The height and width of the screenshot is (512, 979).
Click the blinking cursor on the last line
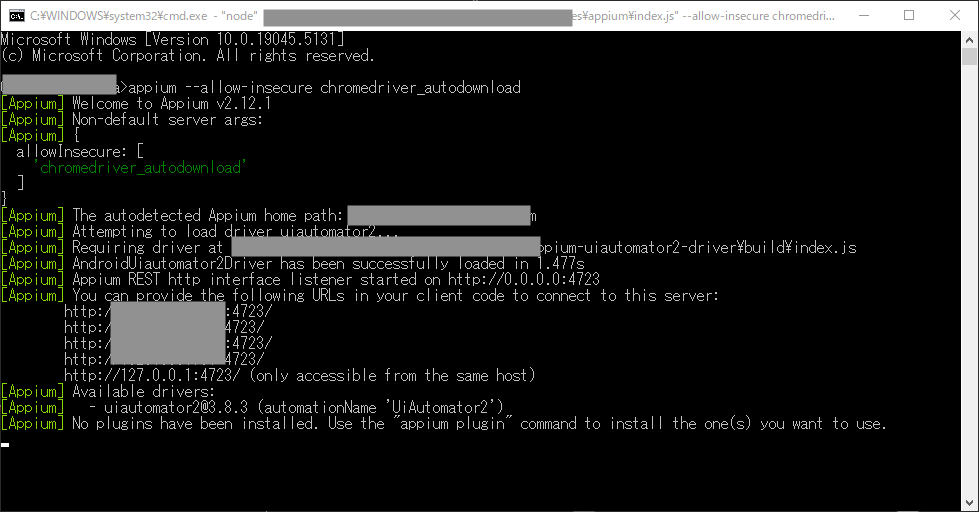(5, 445)
